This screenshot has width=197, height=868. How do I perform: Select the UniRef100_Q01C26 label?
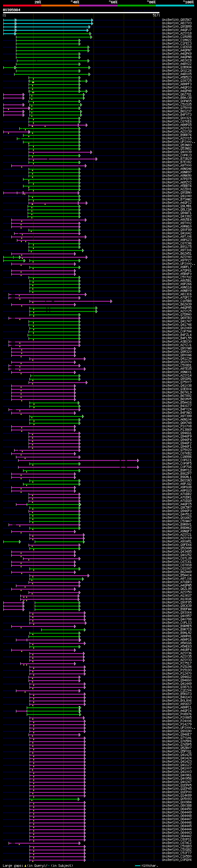click(177, 71)
